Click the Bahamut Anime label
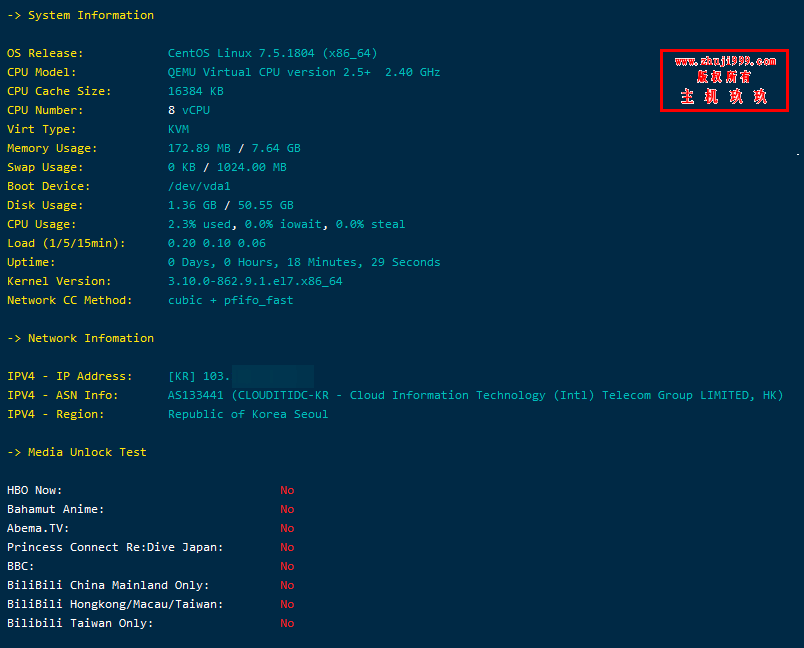Viewport: 804px width, 648px height. tap(55, 509)
